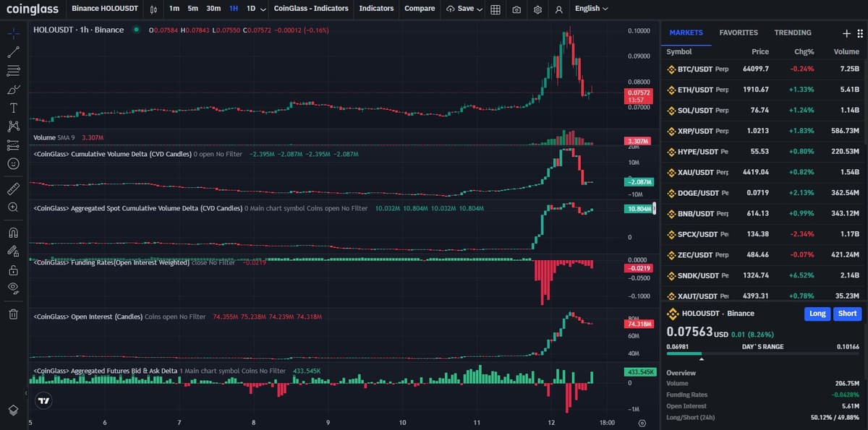The width and height of the screenshot is (868, 430).
Task: Expand the Save dropdown arrow
Action: pyautogui.click(x=480, y=9)
